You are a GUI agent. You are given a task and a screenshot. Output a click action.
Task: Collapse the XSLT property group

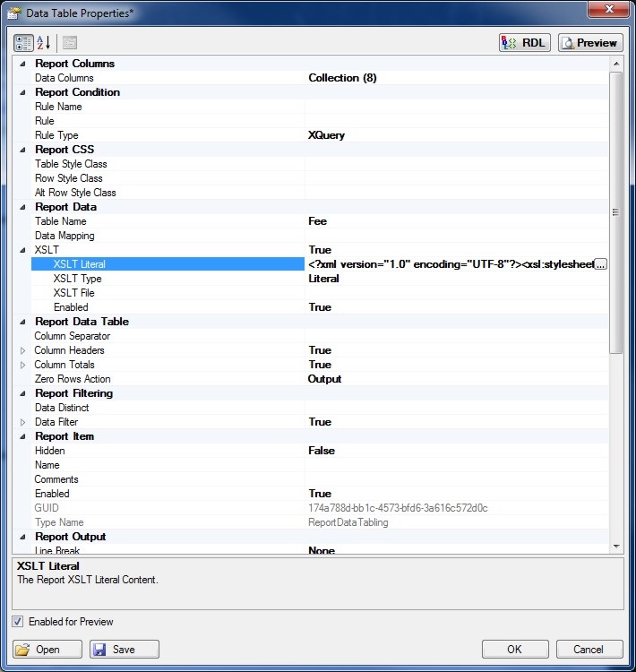click(x=23, y=250)
